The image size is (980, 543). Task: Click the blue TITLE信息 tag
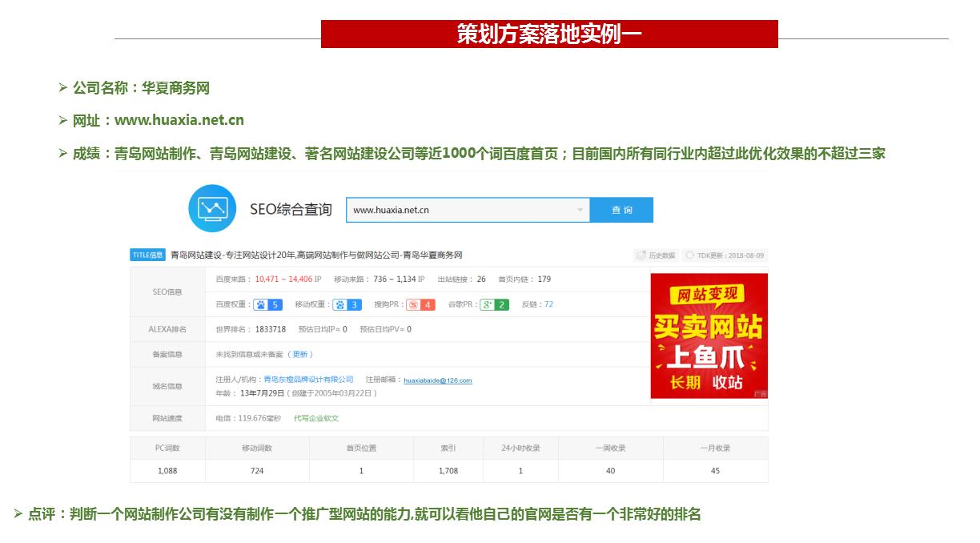click(x=148, y=255)
